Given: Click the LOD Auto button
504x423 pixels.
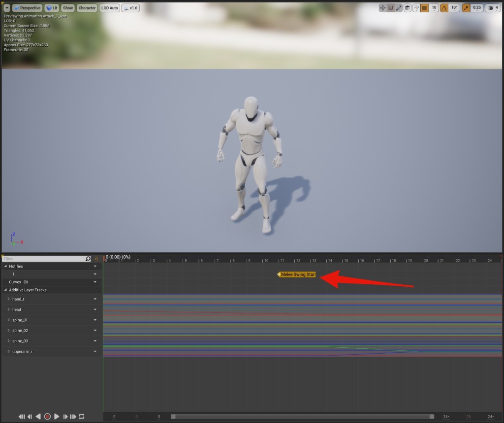Looking at the screenshot, I should coord(109,8).
